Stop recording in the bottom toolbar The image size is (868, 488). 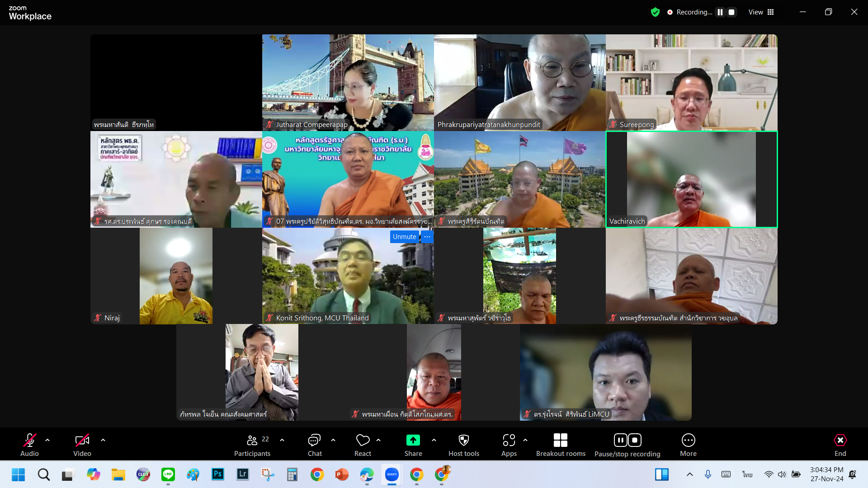pyautogui.click(x=635, y=440)
